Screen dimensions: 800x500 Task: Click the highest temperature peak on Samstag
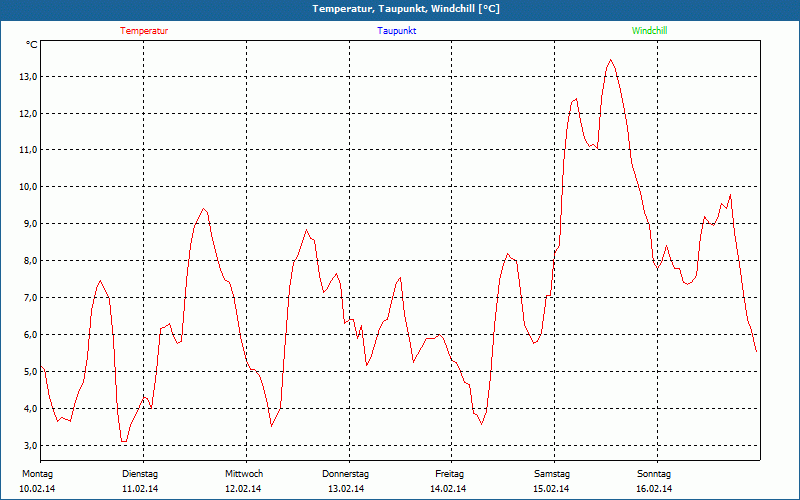(x=610, y=60)
